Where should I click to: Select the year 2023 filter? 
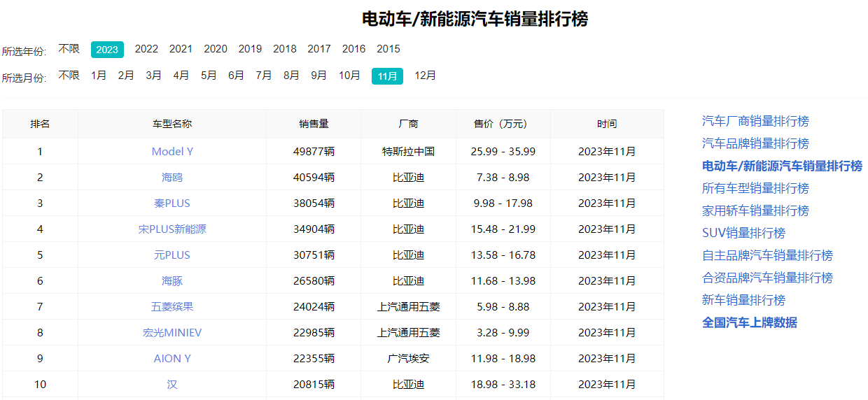coord(107,50)
